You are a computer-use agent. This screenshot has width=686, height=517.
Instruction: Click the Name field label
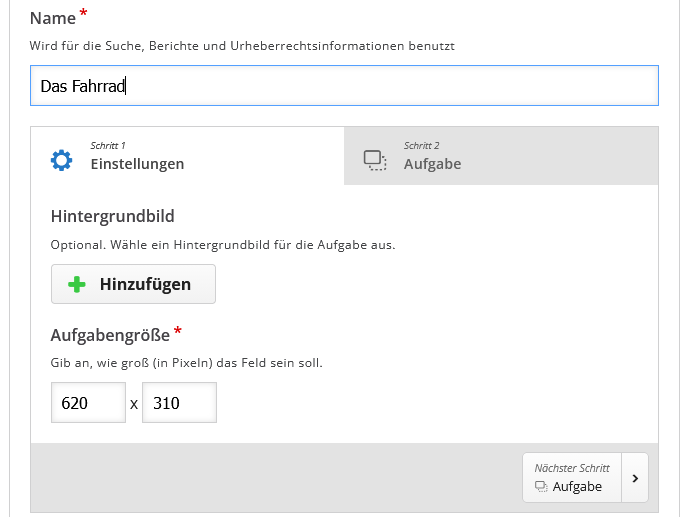52,18
